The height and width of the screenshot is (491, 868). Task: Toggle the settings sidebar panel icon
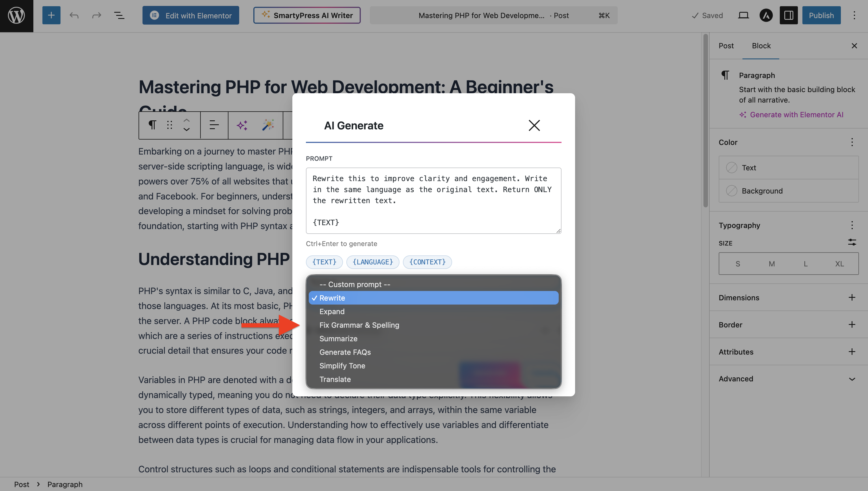coord(788,16)
